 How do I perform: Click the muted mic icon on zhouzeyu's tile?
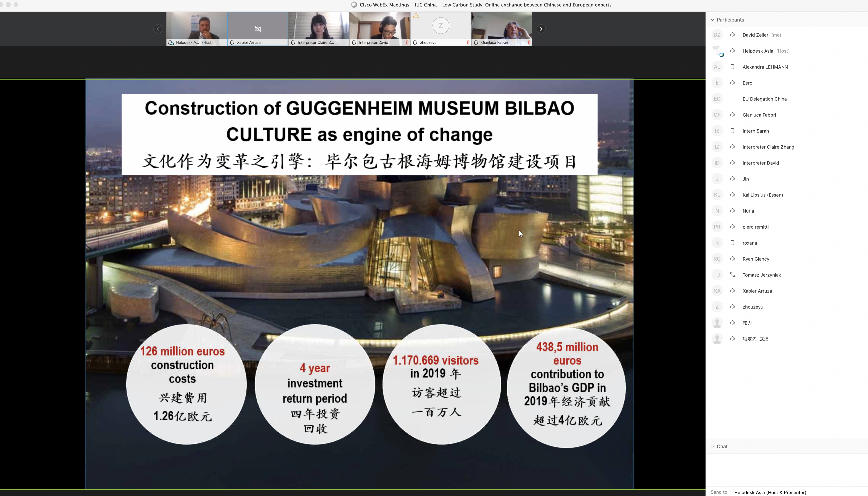[468, 43]
